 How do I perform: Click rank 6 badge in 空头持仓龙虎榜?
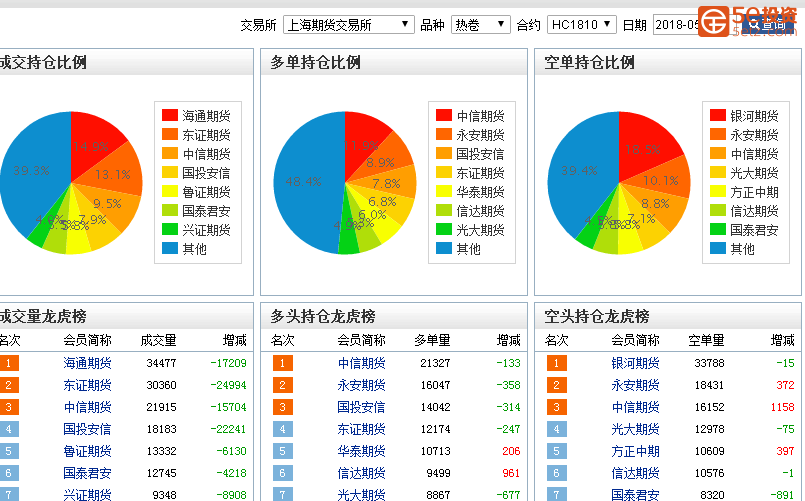(x=557, y=473)
